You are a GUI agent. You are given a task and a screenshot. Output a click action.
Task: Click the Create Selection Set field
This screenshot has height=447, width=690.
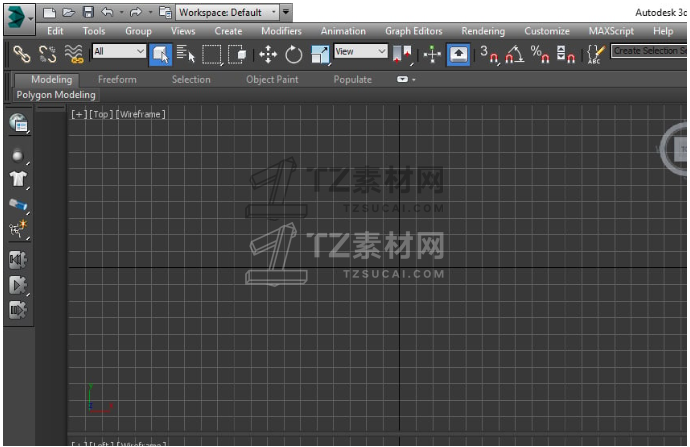649,51
